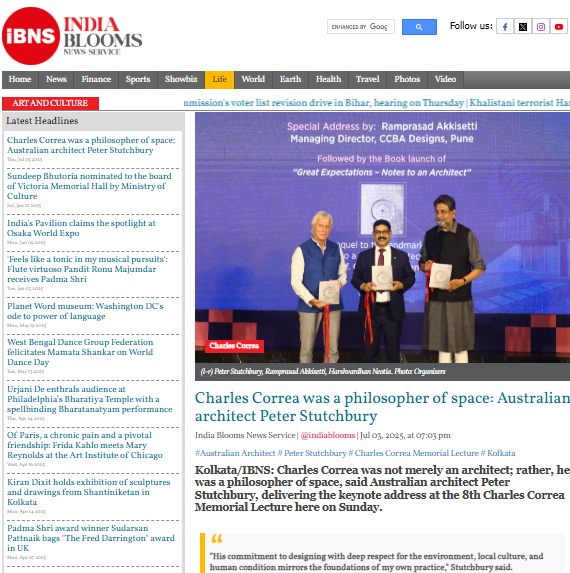Open Sundeep Bhutoria Victoria Memorial headline

click(x=89, y=186)
